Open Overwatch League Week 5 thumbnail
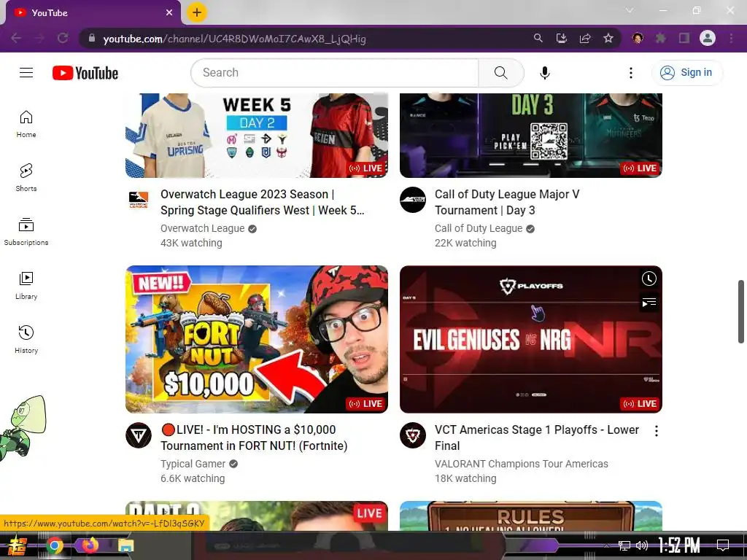This screenshot has height=560, width=747. click(x=257, y=135)
